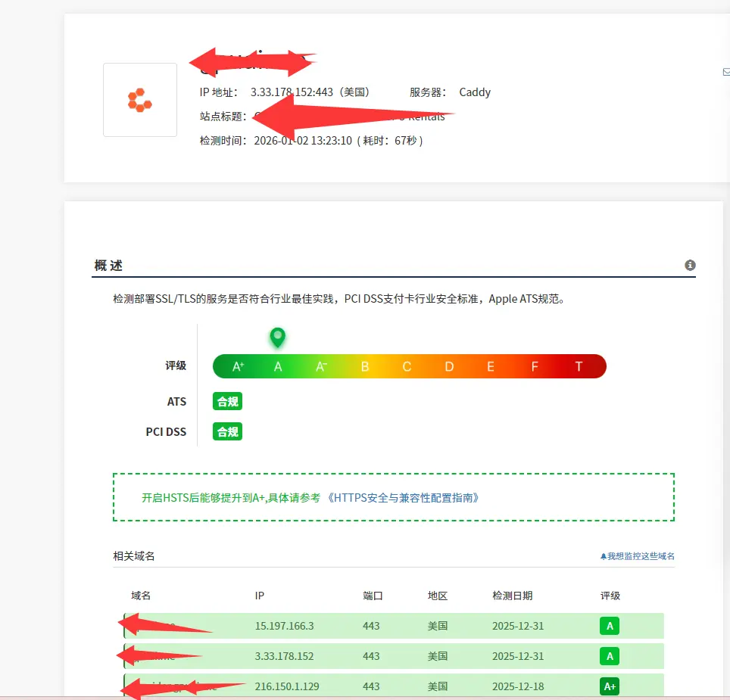The height and width of the screenshot is (700, 730).
Task: Click the A+ rating badge for 216.150.1.129
Action: (610, 686)
